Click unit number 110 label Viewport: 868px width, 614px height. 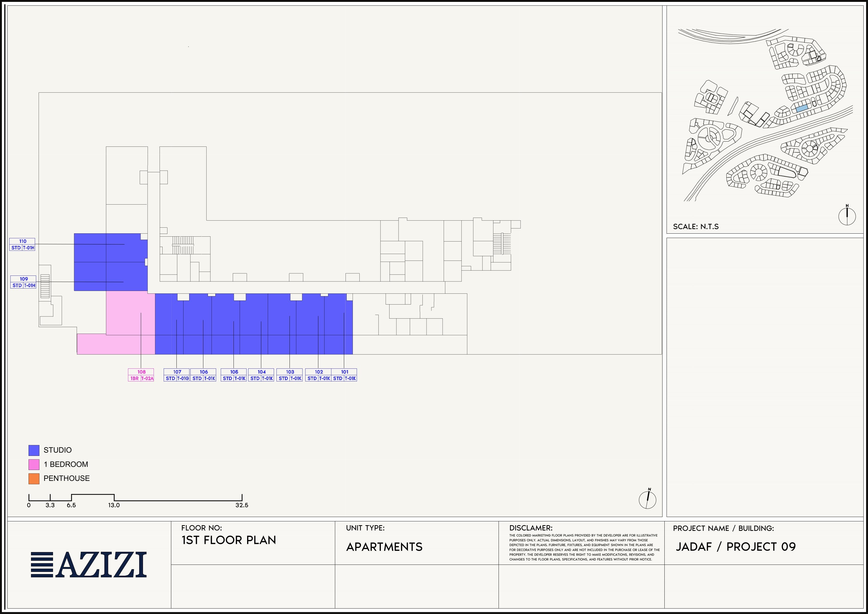23,241
